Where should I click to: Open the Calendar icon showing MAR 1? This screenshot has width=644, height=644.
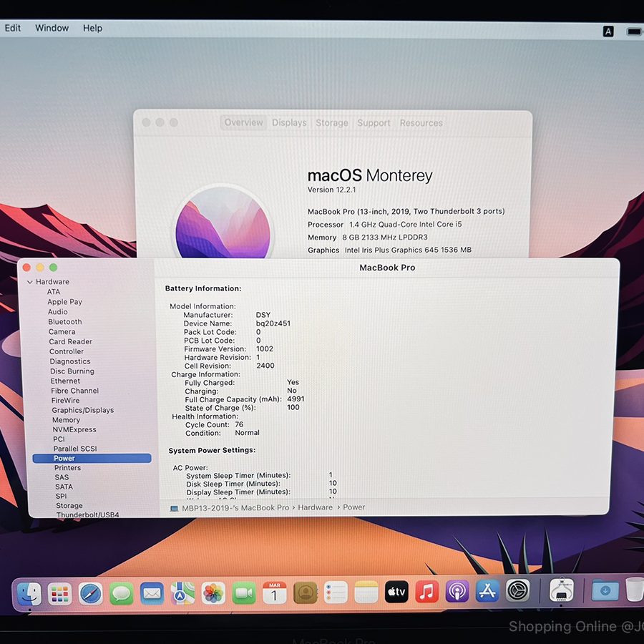click(274, 592)
